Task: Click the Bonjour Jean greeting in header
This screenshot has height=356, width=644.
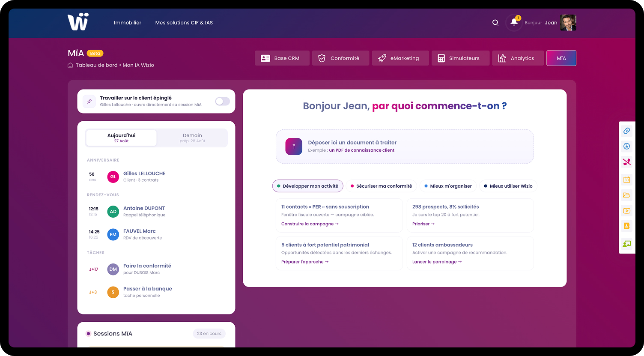Action: click(x=541, y=23)
